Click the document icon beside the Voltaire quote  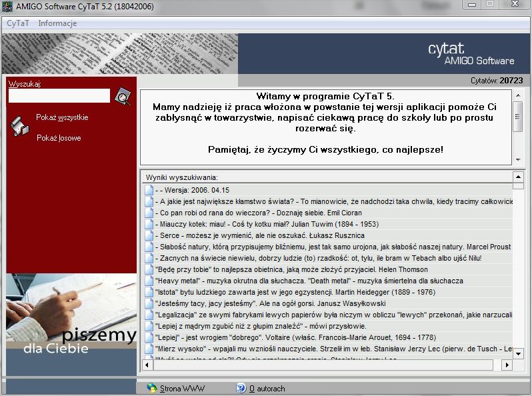pyautogui.click(x=149, y=337)
